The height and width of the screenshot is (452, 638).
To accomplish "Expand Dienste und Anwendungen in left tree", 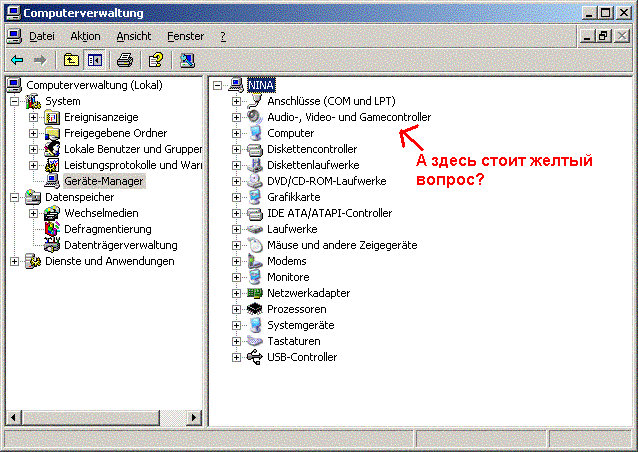I will point(16,261).
